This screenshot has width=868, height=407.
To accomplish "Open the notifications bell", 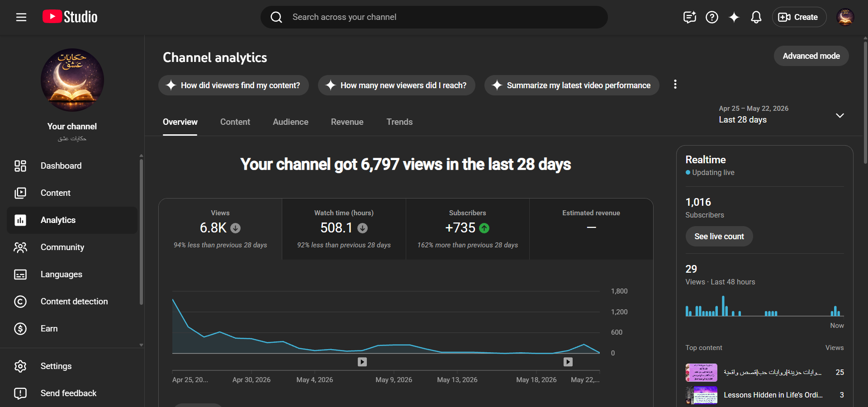I will coord(756,17).
